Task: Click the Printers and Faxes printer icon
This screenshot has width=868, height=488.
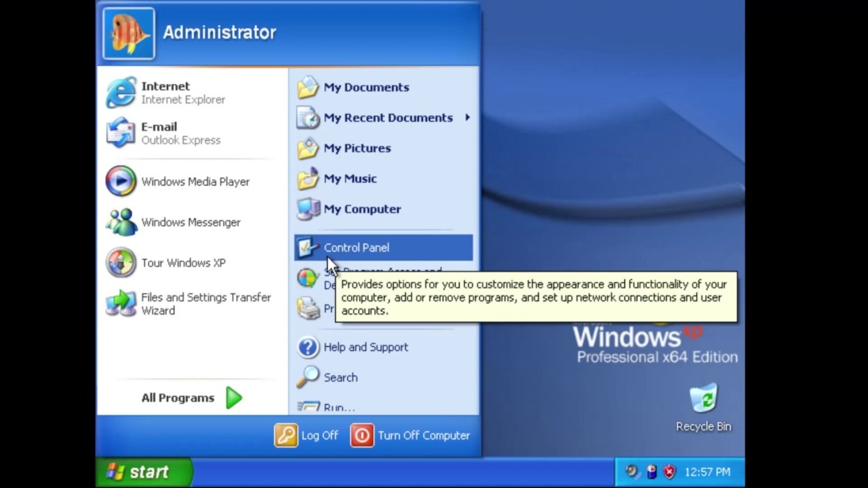Action: click(308, 309)
